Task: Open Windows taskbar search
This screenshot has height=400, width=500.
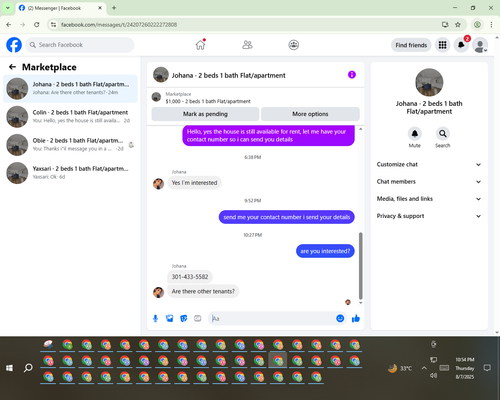Action: tap(28, 368)
